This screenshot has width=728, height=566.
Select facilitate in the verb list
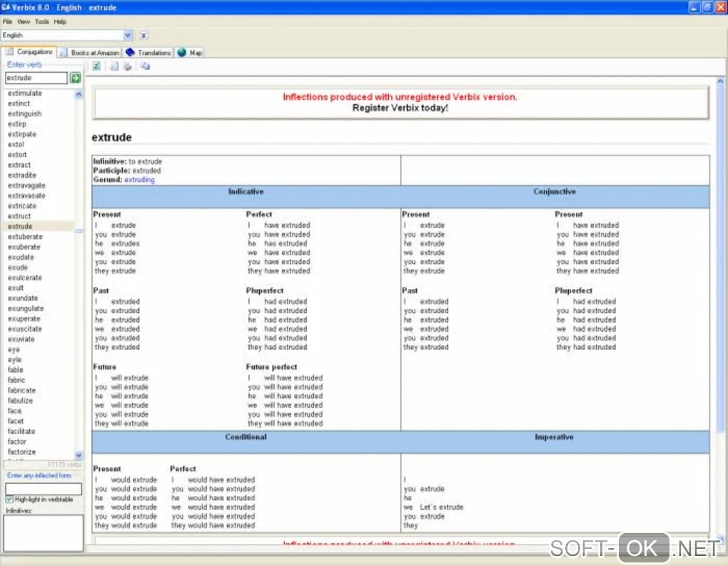21,431
